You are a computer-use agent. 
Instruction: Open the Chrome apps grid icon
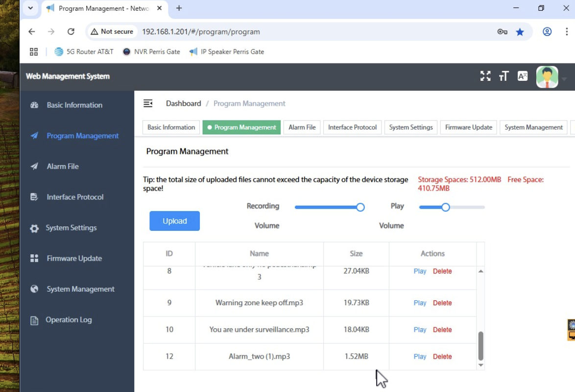pyautogui.click(x=34, y=52)
